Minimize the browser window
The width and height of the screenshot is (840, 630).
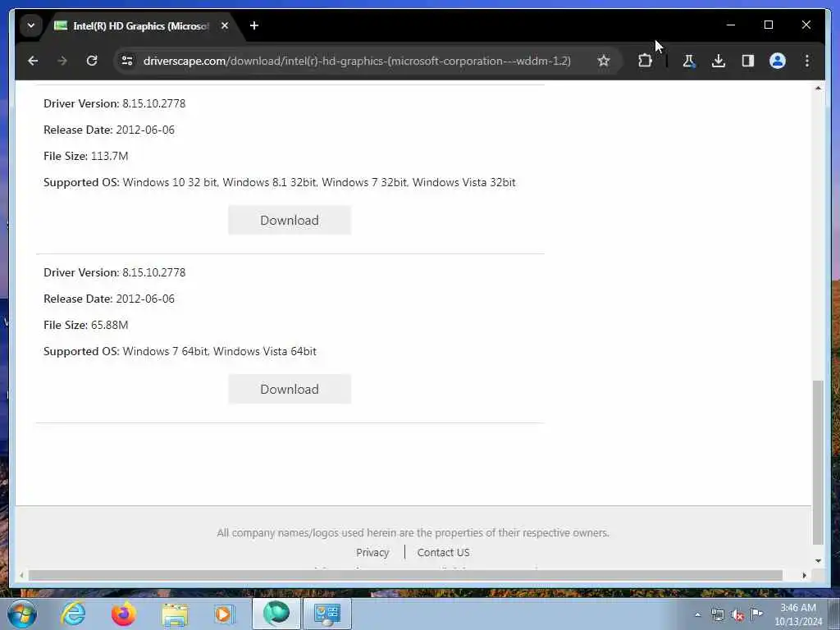[731, 25]
